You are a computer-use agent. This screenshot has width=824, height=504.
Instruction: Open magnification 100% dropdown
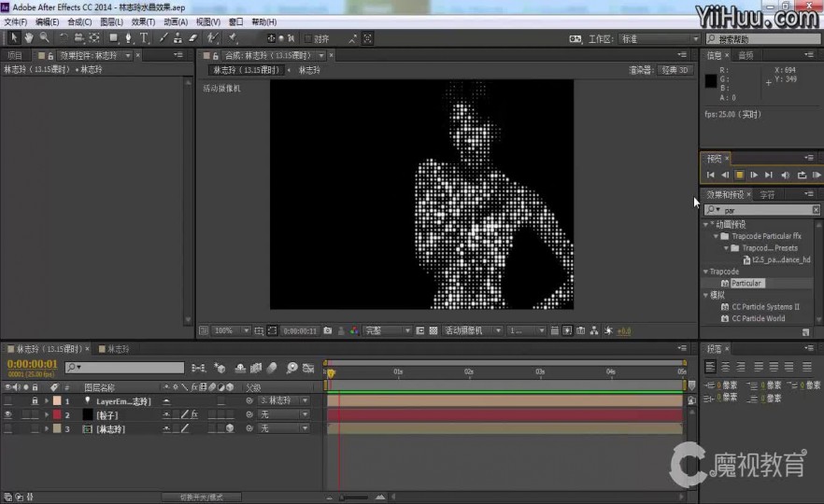[231, 330]
